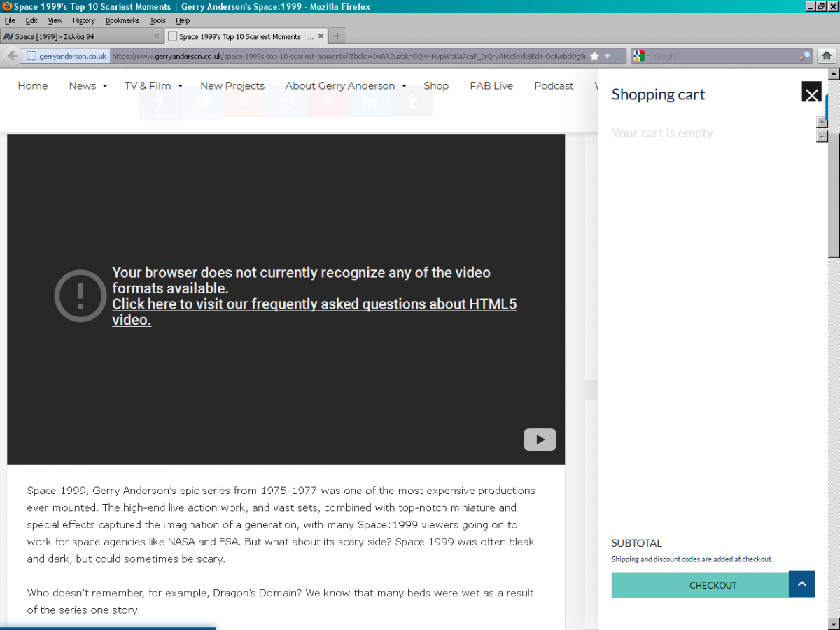This screenshot has height=630, width=840.
Task: Click the search magnifier icon
Action: pyautogui.click(x=805, y=56)
